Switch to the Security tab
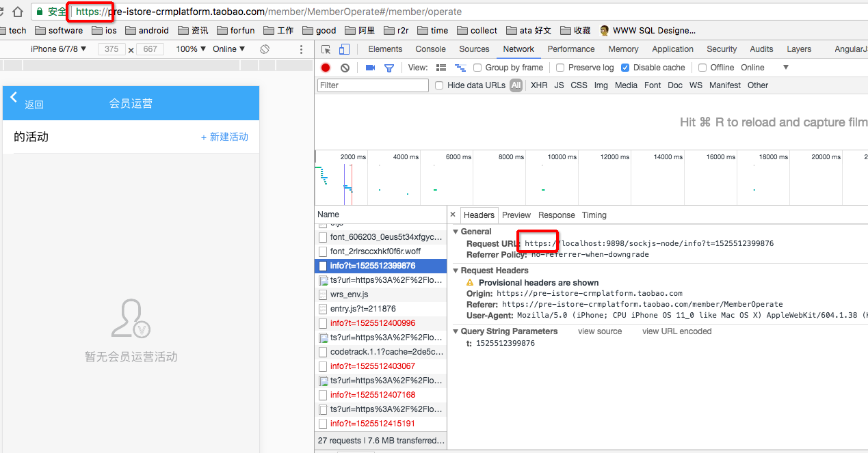Viewport: 868px width, 453px height. click(x=722, y=49)
